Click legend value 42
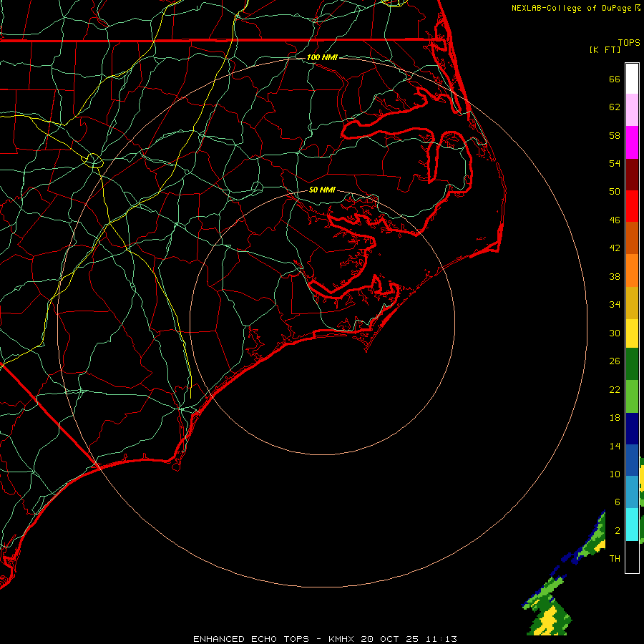Screen dimensions: 644x644 pos(615,248)
